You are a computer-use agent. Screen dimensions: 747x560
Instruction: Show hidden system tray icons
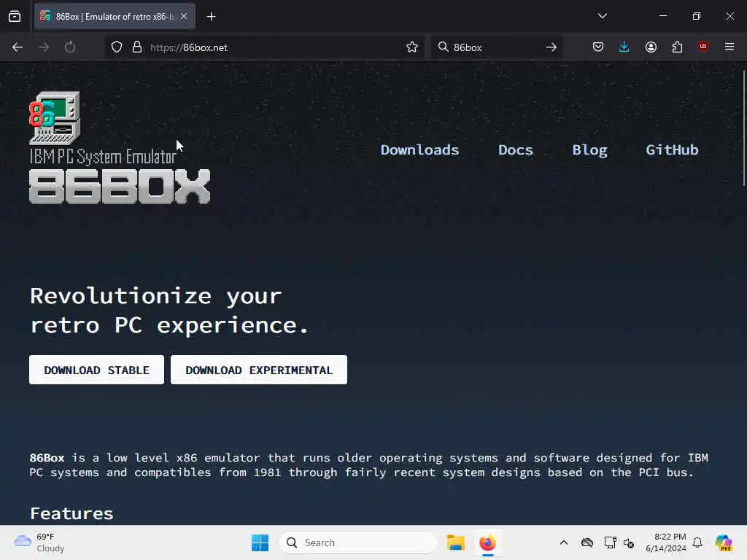564,542
